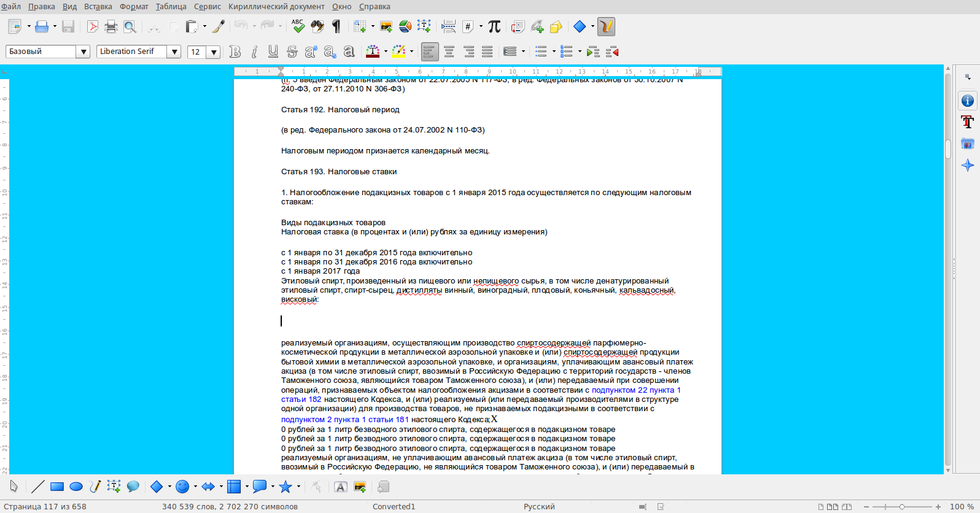Expand the bulleted list dropdown arrow

(x=554, y=52)
